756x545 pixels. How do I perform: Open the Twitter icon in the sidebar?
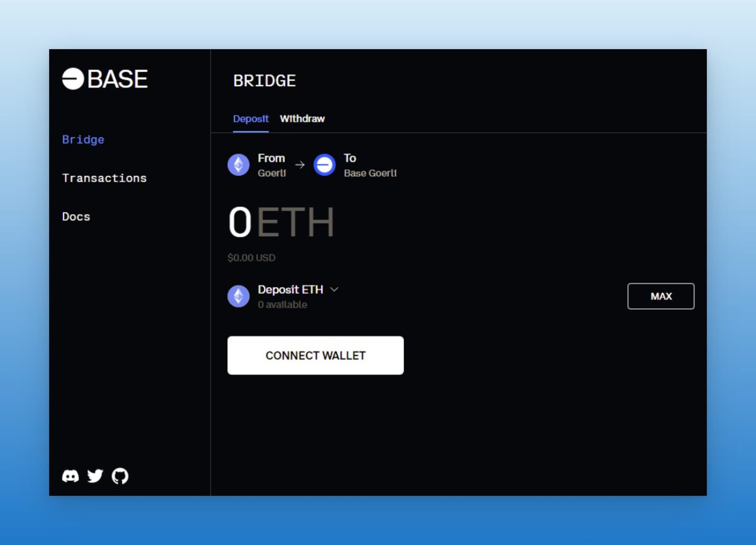coord(95,476)
